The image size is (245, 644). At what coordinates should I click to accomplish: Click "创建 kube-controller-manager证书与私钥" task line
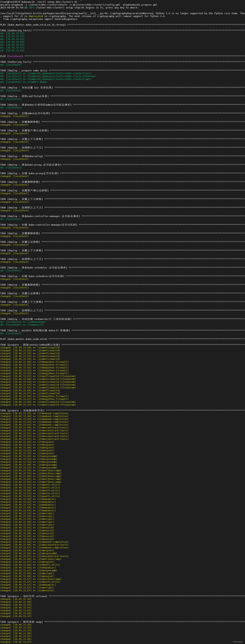click(x=39, y=225)
